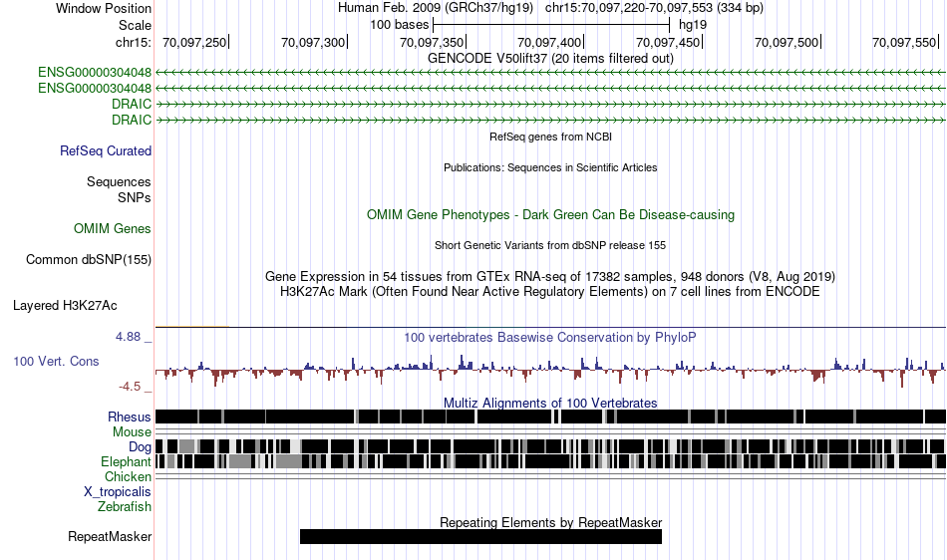Click the Rhesus alignment block row

(x=550, y=417)
